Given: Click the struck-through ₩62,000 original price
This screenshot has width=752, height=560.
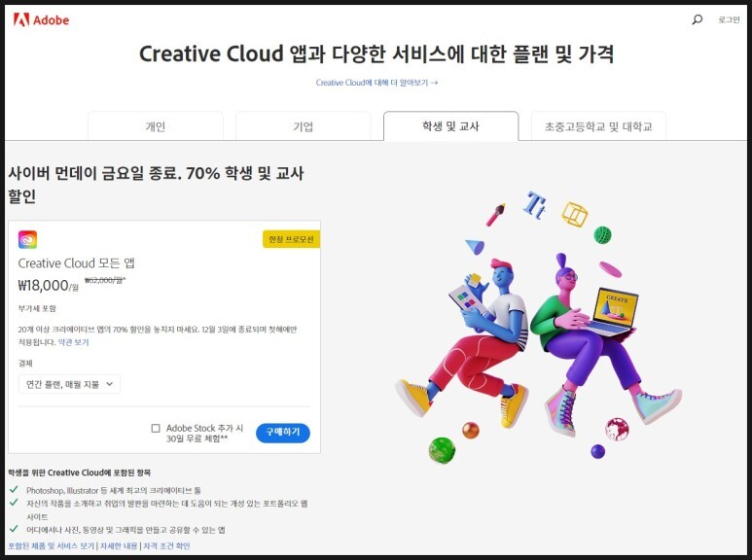Looking at the screenshot, I should pyautogui.click(x=105, y=280).
